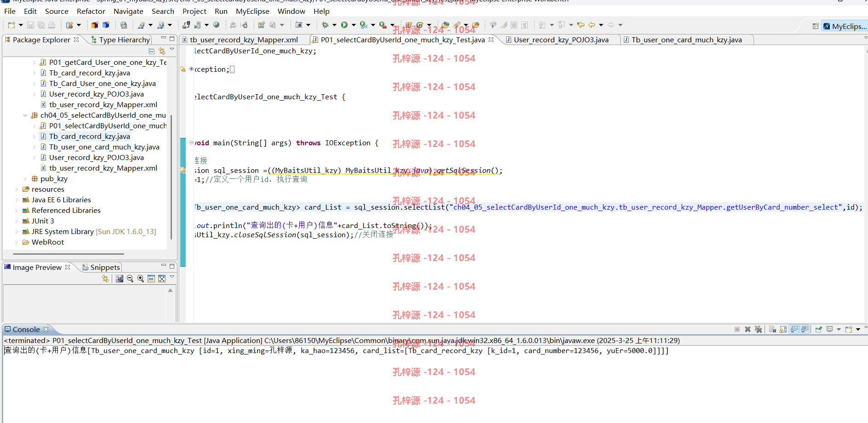Click the MyEclipse perspective button
The image size is (868, 423).
click(x=845, y=26)
